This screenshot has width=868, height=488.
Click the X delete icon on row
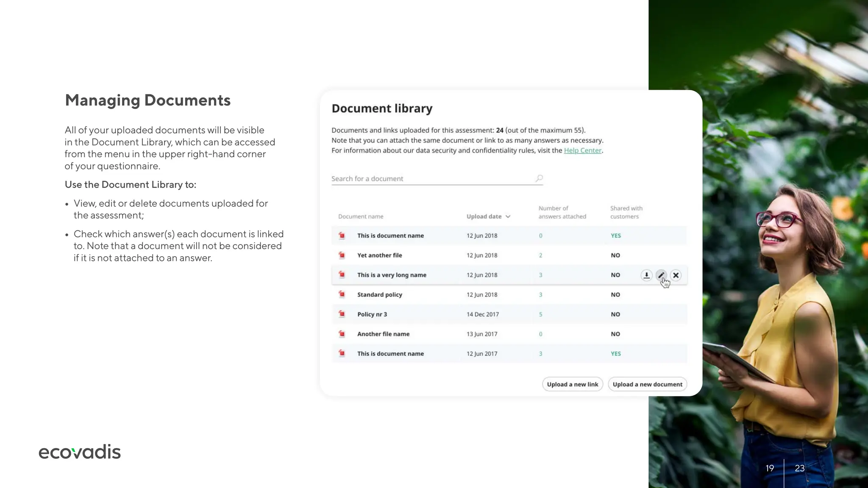[x=676, y=275]
